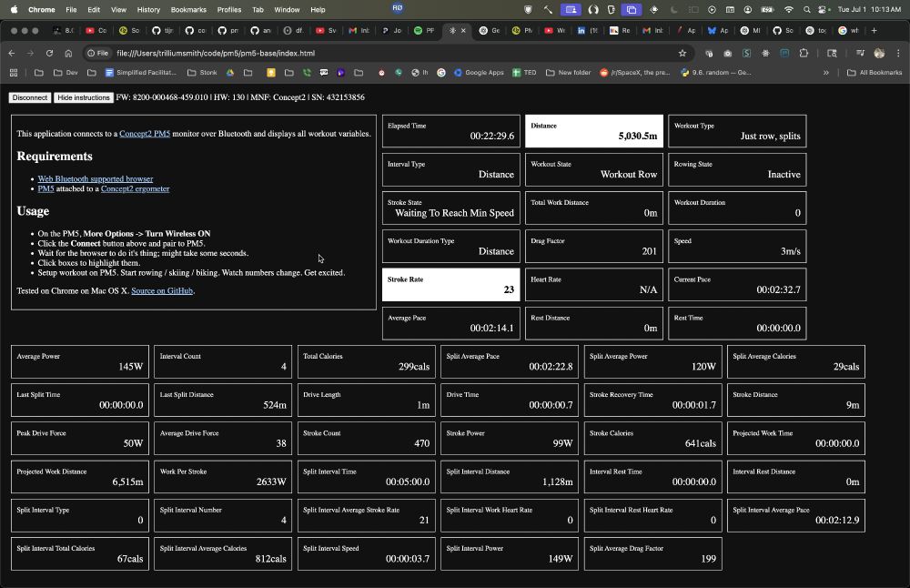Click the Disconnect button
This screenshot has height=588, width=910.
[30, 97]
